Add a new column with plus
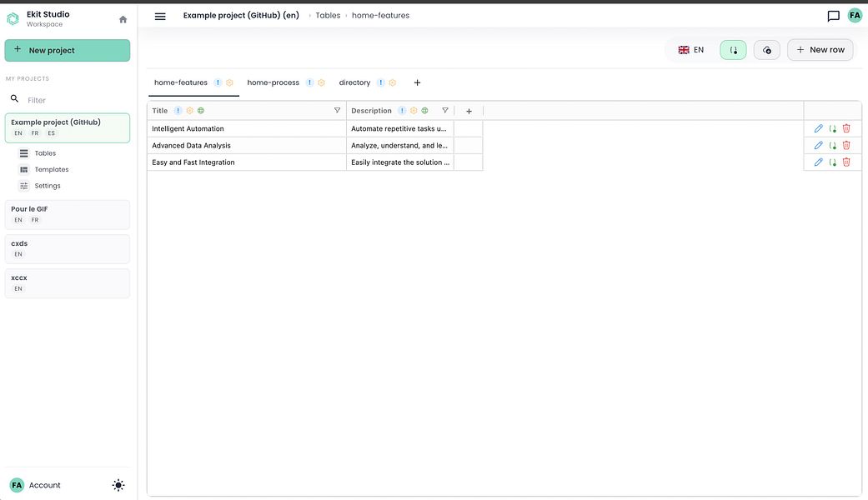This screenshot has width=868, height=500. point(469,111)
